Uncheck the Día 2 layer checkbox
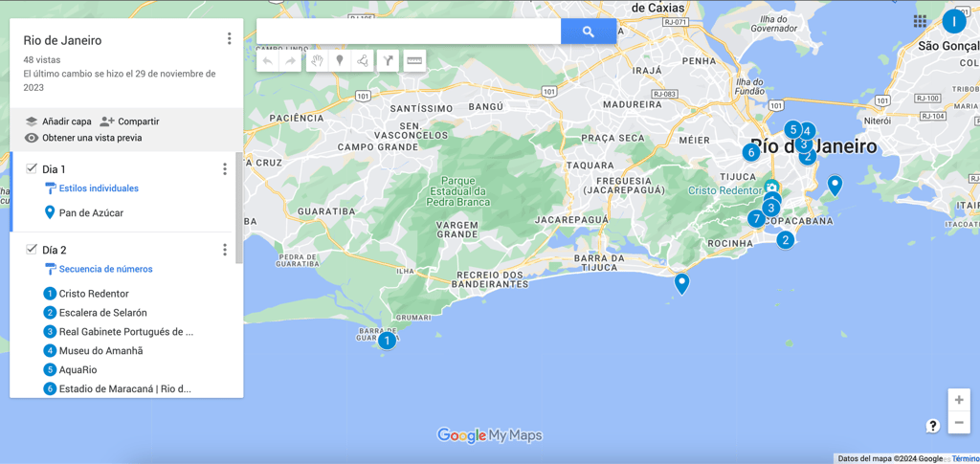 (x=32, y=250)
